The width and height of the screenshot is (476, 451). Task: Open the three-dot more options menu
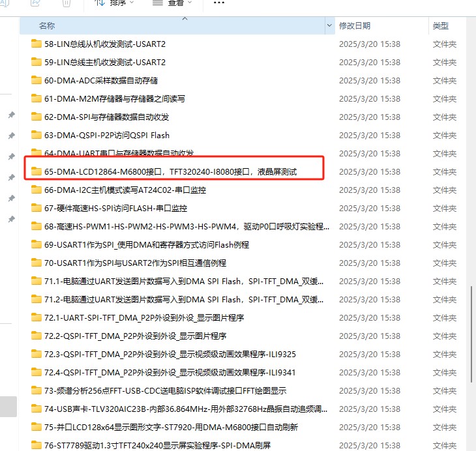click(219, 3)
